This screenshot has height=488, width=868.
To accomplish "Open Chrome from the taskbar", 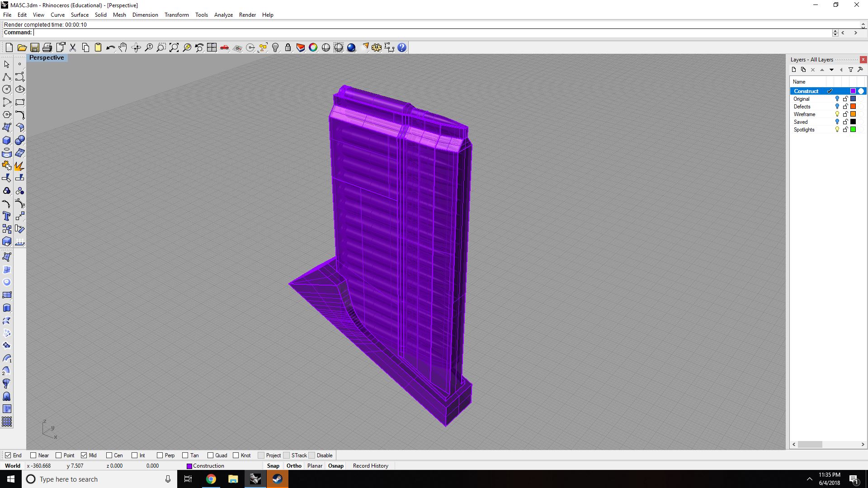I will pos(211,479).
